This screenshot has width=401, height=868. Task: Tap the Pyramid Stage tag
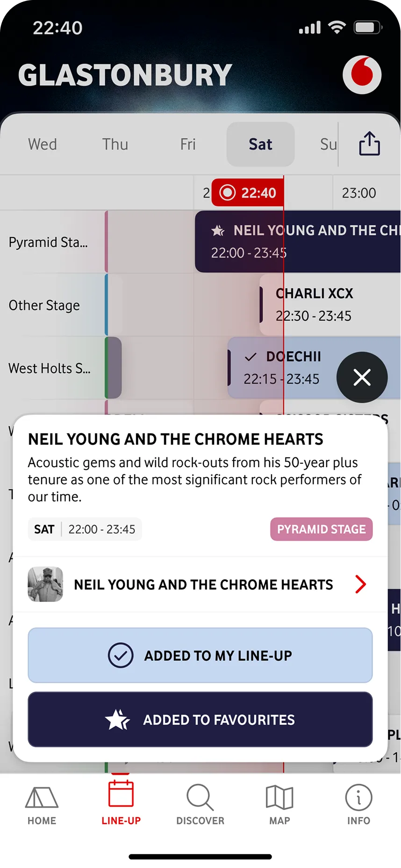point(321,529)
